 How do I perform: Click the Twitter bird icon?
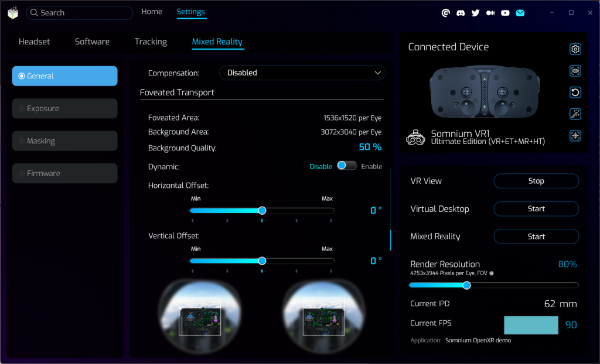[x=475, y=13]
